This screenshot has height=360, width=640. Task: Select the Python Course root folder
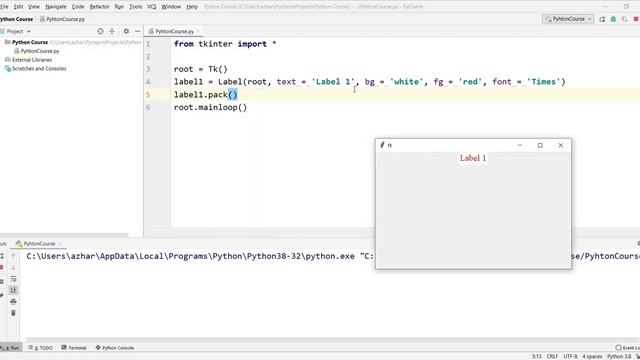30,42
